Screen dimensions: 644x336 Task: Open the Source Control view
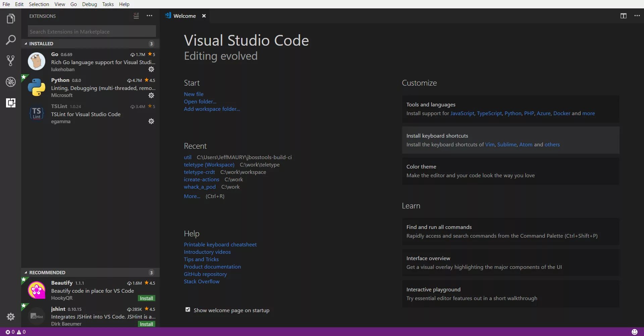click(x=11, y=61)
